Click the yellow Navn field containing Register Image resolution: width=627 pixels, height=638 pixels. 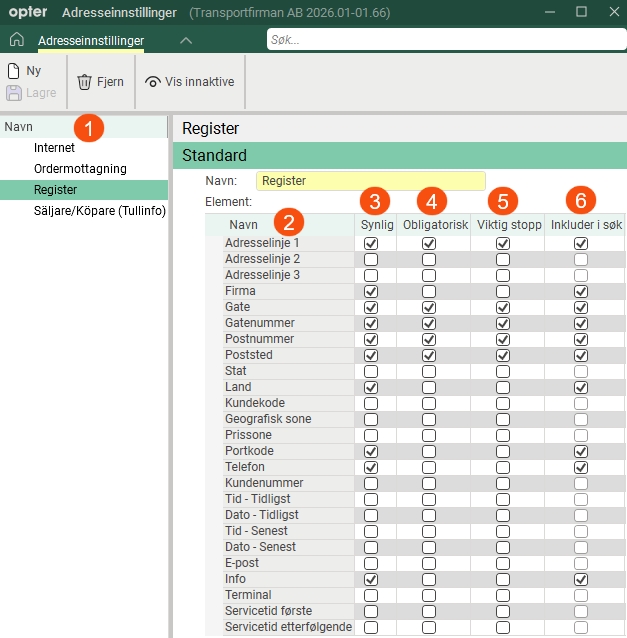[371, 181]
